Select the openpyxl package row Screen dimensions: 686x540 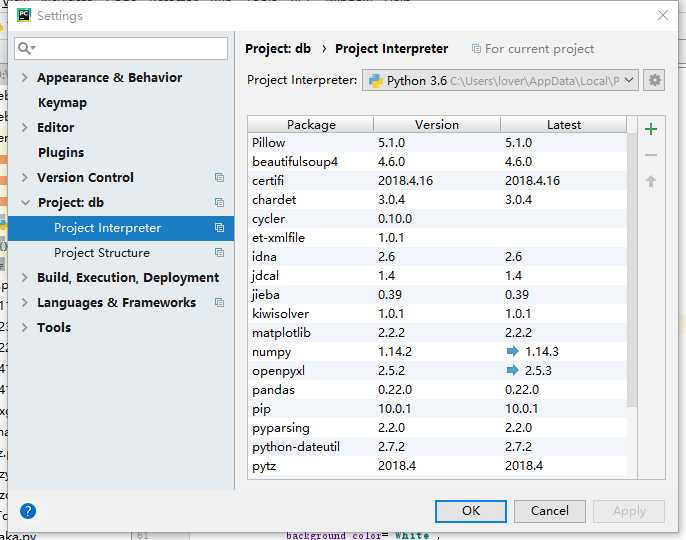tap(437, 371)
